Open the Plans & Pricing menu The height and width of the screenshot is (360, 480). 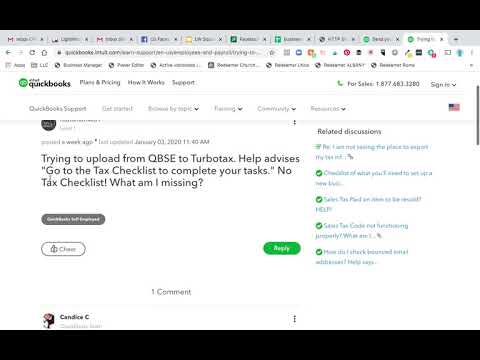pos(100,83)
